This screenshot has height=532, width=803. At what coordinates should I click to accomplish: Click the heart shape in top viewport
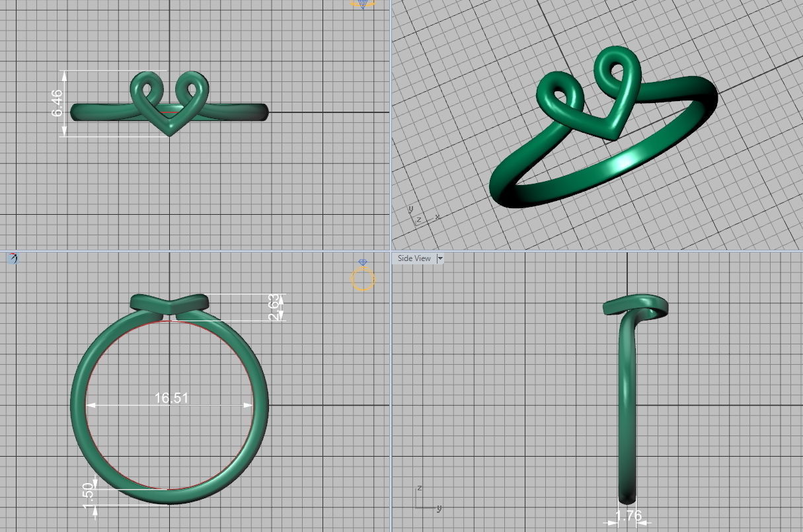(x=170, y=103)
